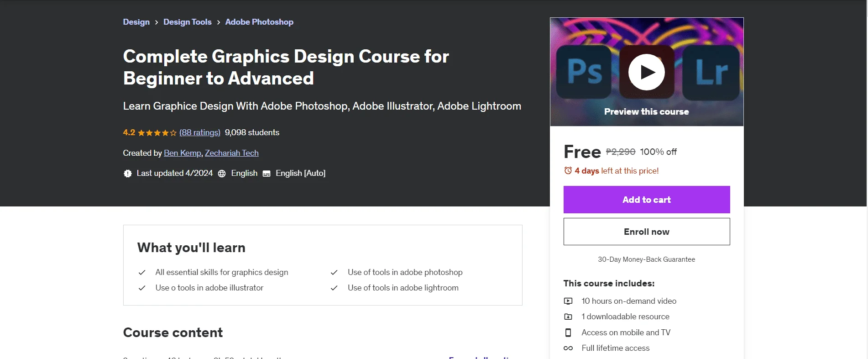
Task: Click the rating stars
Action: point(157,133)
